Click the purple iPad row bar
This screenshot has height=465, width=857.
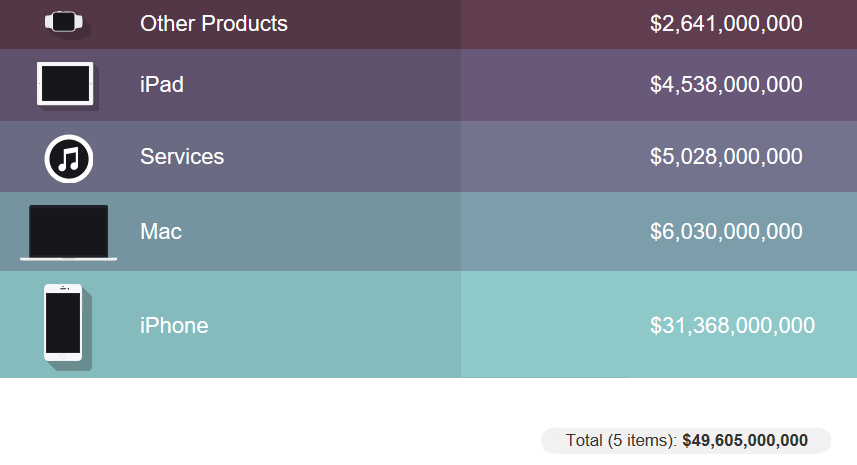[428, 85]
